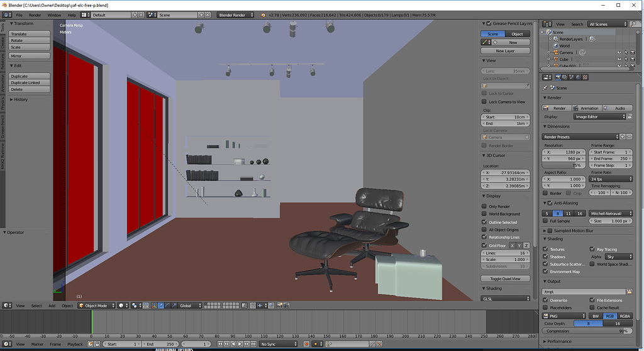644x351 pixels.
Task: Open the viewport shading sphere selector
Action: pyautogui.click(x=123, y=305)
